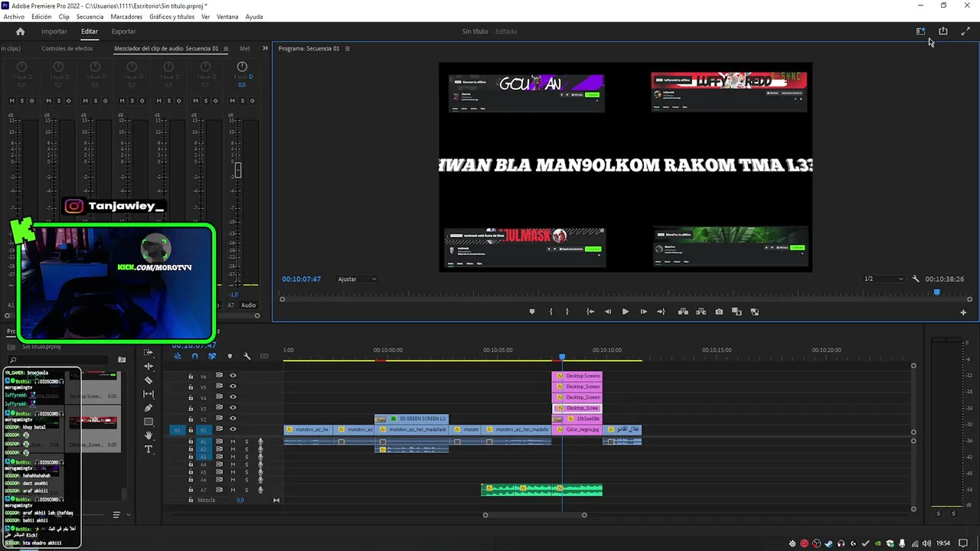Select the Hand tool
980x551 pixels.
pyautogui.click(x=149, y=435)
